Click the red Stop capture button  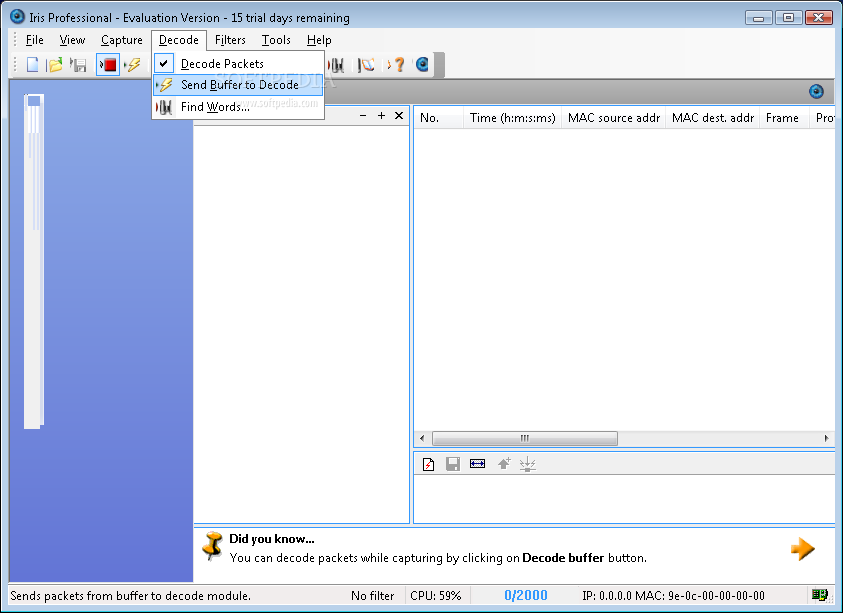click(108, 65)
